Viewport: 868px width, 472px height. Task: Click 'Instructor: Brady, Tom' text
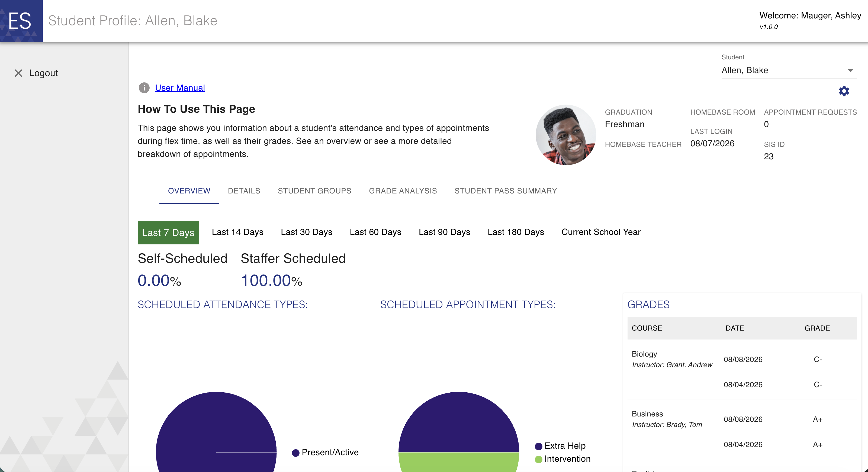click(667, 425)
